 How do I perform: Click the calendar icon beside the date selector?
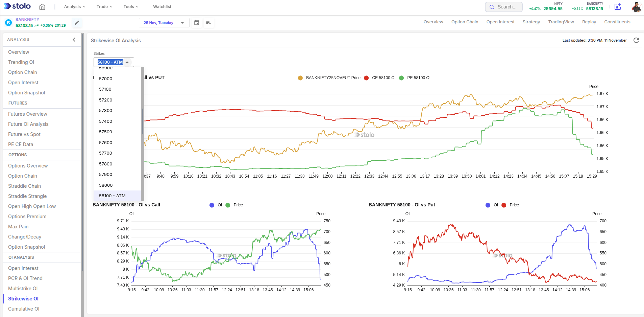(x=196, y=22)
